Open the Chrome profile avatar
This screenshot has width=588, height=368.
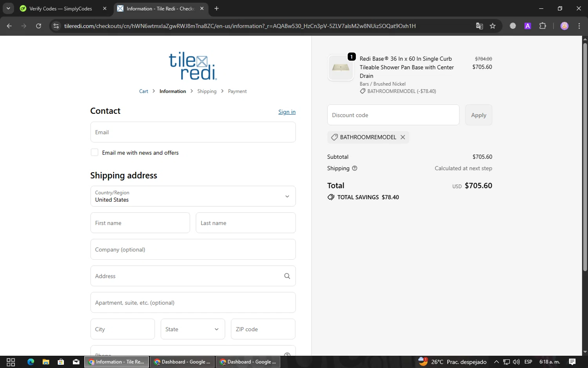point(564,26)
